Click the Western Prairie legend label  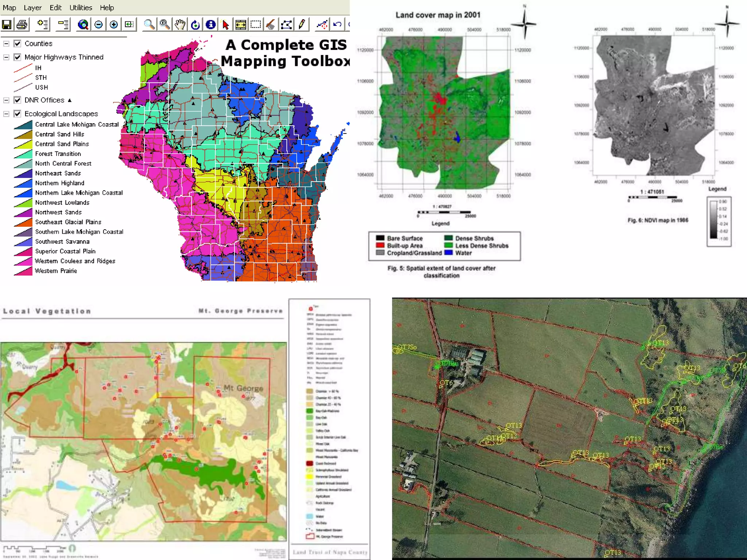click(x=56, y=271)
